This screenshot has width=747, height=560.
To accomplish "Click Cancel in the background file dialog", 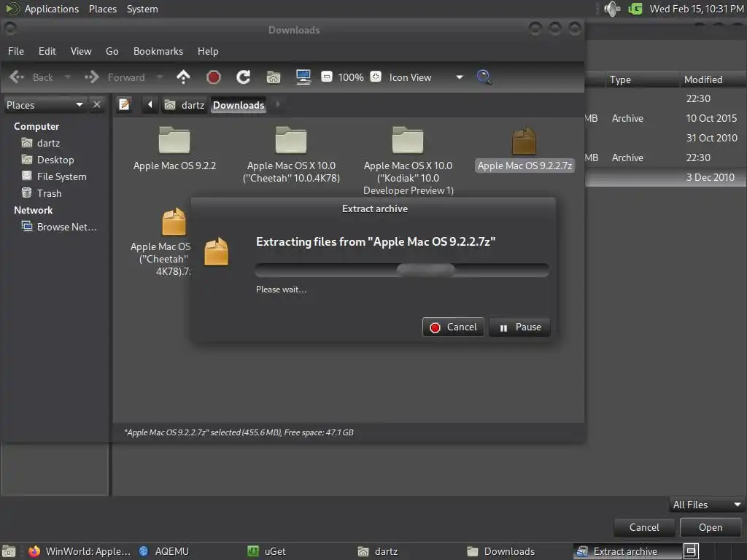I will pos(644,527).
